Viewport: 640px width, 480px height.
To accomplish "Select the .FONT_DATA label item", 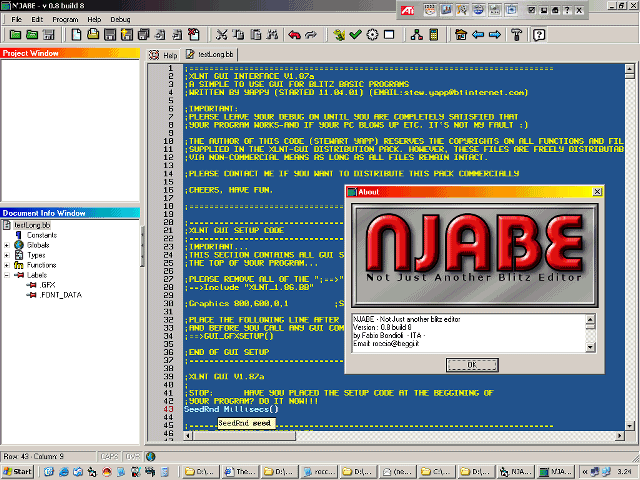I will [61, 295].
